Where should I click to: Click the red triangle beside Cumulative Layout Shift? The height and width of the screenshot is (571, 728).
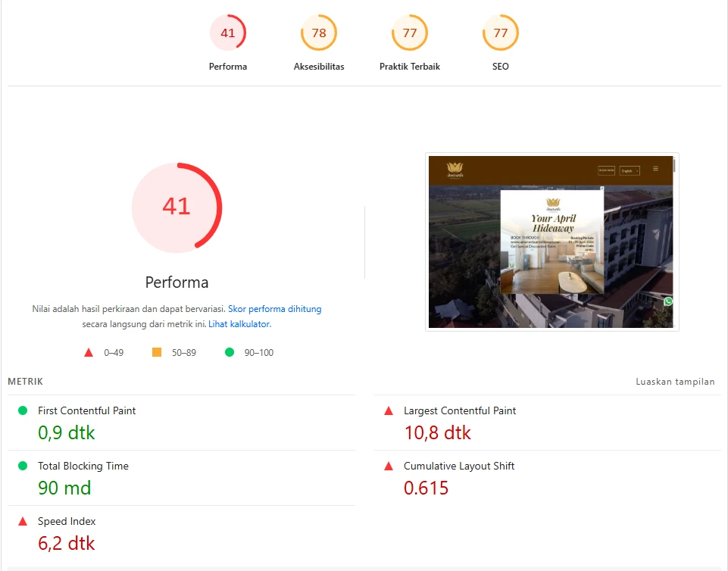click(x=389, y=466)
